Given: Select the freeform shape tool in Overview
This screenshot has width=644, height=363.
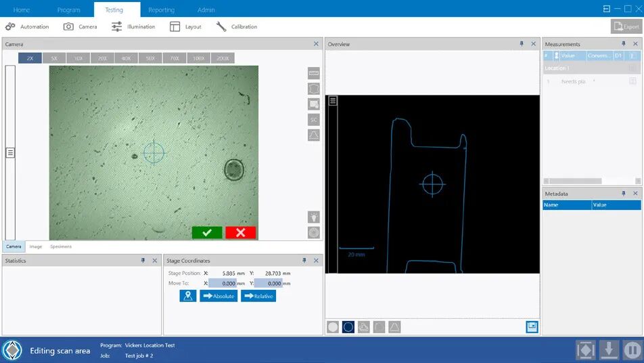Looking at the screenshot, I should coord(364,327).
